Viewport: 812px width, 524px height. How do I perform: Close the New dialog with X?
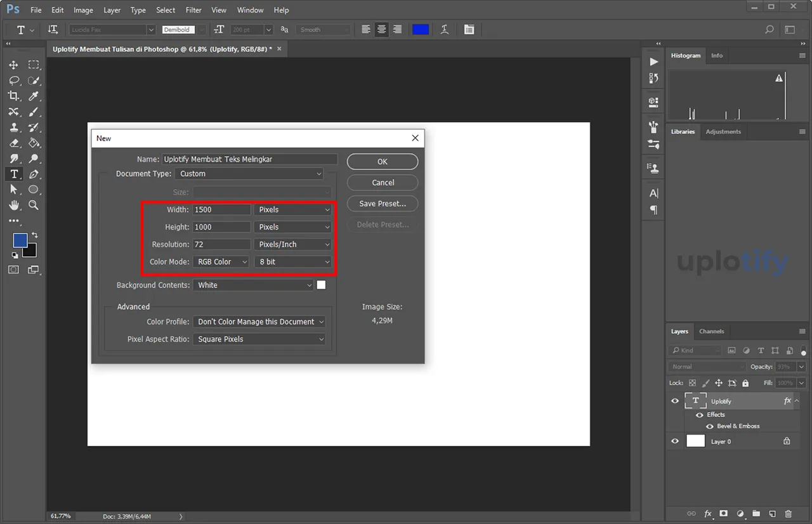415,138
